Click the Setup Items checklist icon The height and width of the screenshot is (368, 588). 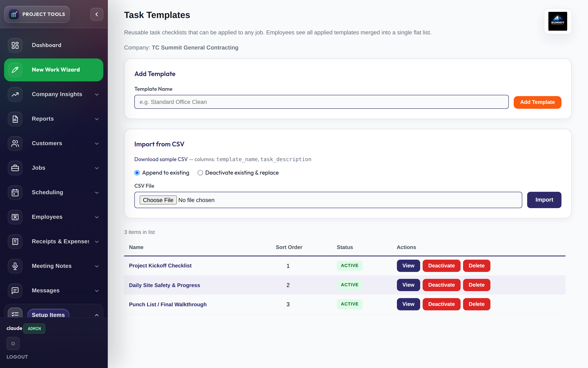click(x=15, y=313)
